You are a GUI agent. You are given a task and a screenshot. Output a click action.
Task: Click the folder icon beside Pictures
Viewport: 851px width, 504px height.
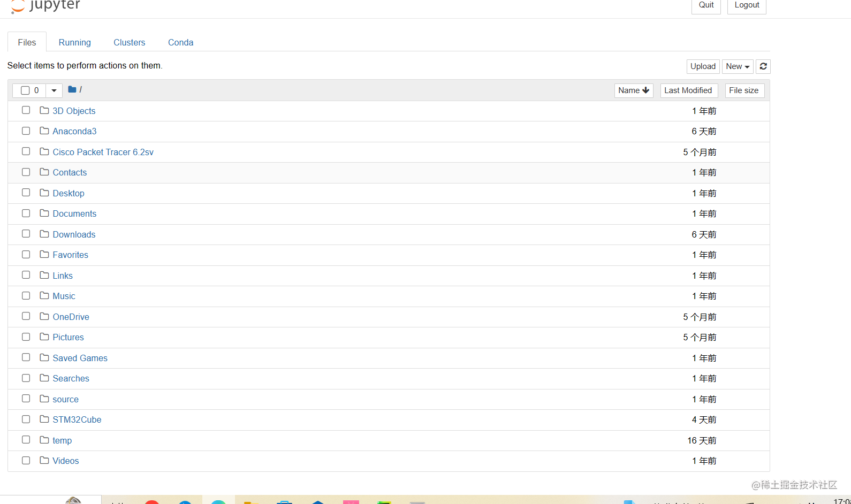44,337
